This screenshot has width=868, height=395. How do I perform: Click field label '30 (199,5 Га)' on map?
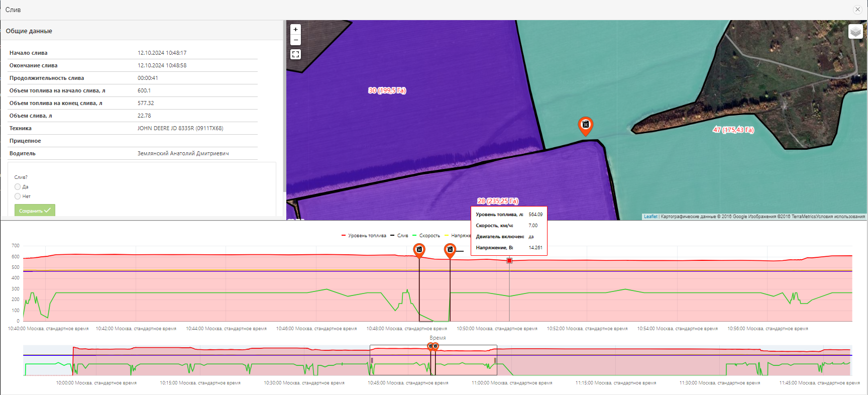pos(387,90)
